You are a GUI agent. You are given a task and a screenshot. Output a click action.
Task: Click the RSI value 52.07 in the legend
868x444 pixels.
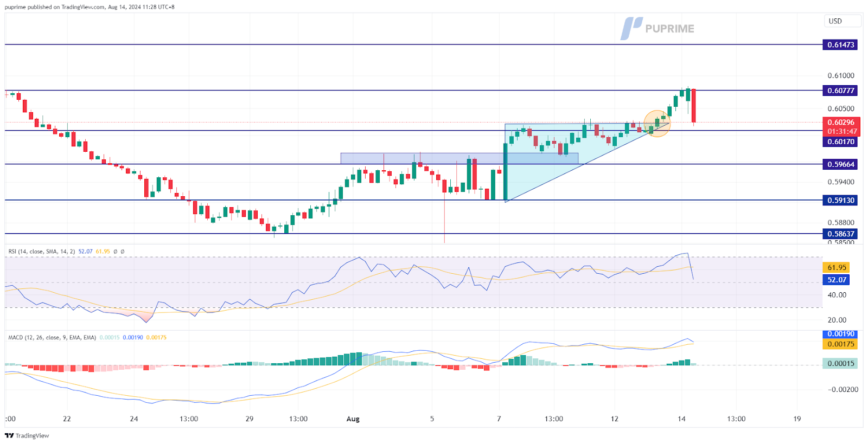85,252
